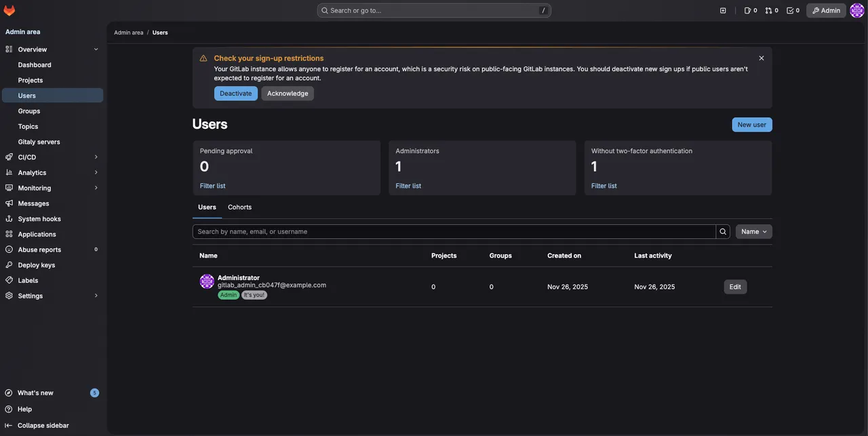
Task: Expand the Analytics section chevron
Action: tap(96, 173)
